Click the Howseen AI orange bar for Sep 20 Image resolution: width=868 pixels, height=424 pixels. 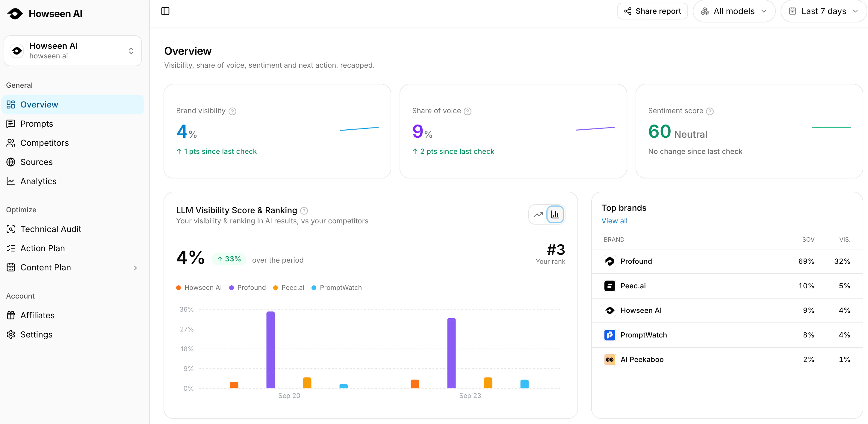tap(234, 385)
